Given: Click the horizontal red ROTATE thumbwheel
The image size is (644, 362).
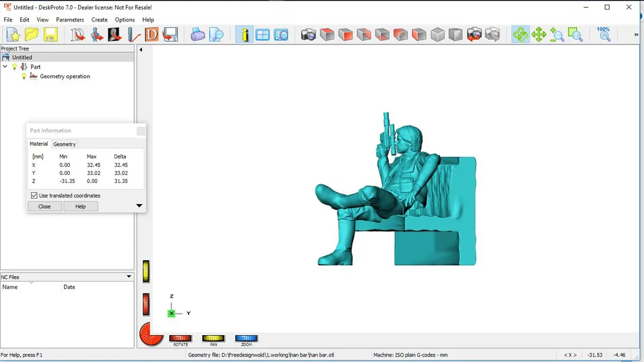Looking at the screenshot, I should point(180,338).
